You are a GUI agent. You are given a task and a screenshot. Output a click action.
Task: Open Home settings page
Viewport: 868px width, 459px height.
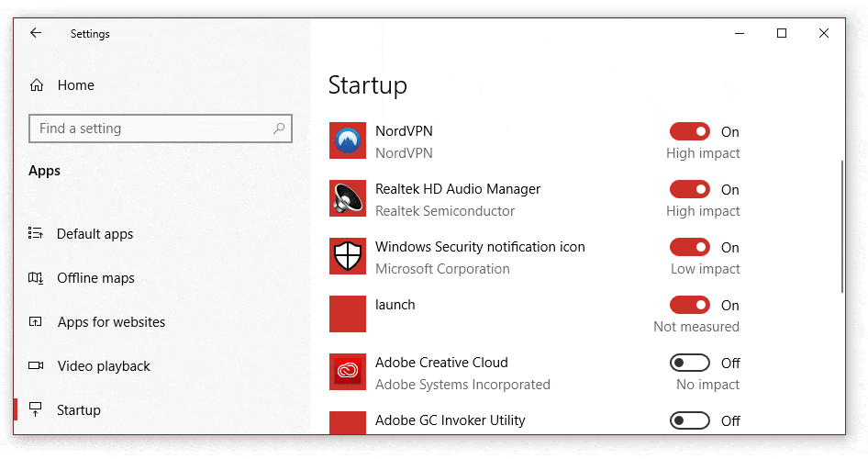pos(76,85)
